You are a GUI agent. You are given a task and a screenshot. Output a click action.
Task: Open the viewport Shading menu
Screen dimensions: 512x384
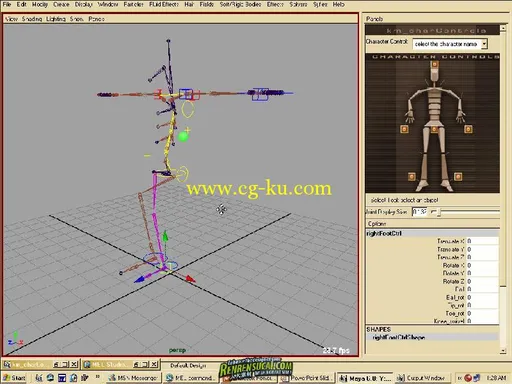pyautogui.click(x=32, y=19)
